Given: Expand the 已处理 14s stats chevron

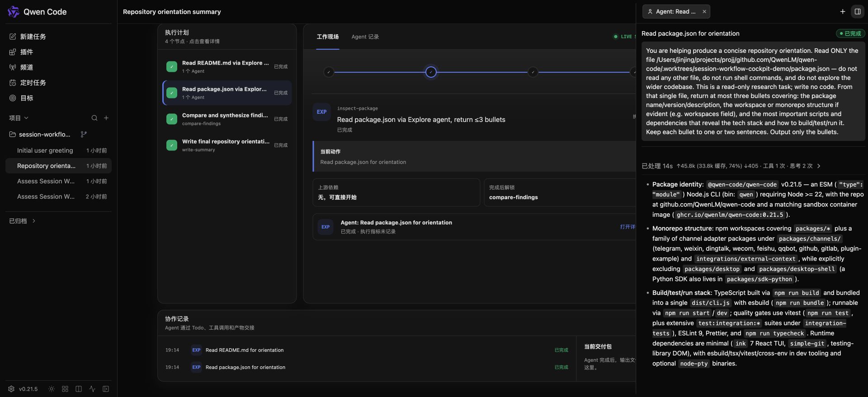Looking at the screenshot, I should [819, 166].
